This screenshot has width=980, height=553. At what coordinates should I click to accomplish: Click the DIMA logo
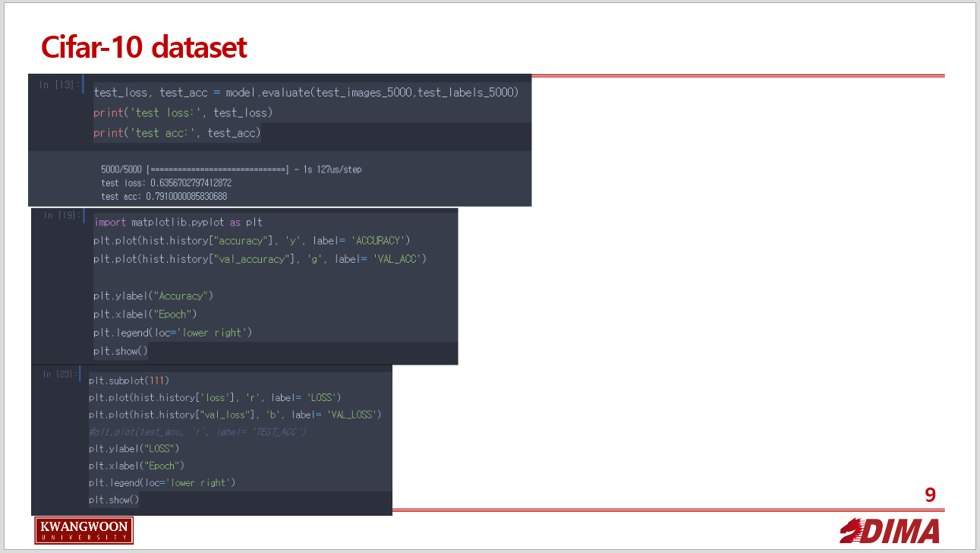(890, 531)
